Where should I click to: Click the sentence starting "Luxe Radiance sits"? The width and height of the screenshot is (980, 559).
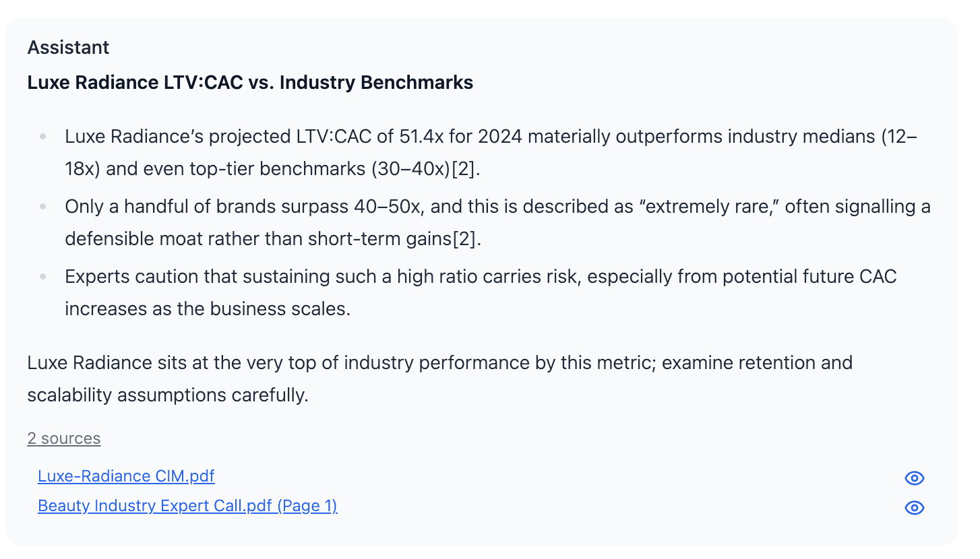coord(440,379)
